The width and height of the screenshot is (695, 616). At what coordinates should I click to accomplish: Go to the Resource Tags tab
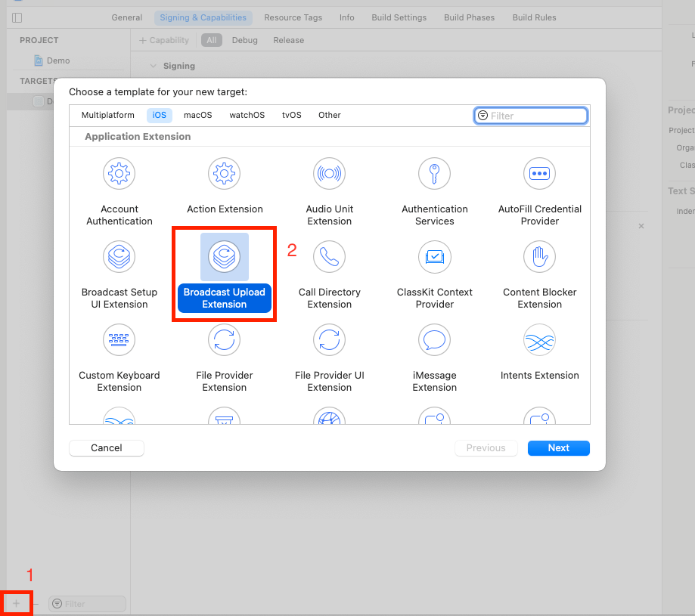[x=293, y=17]
